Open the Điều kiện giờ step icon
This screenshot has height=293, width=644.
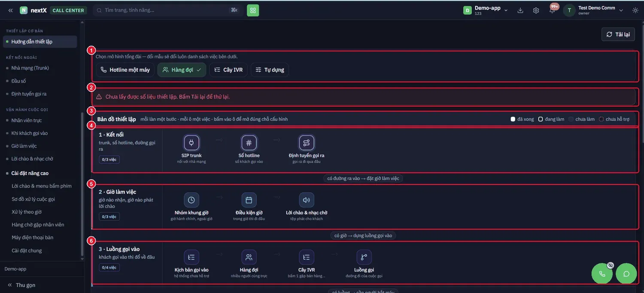(x=249, y=200)
